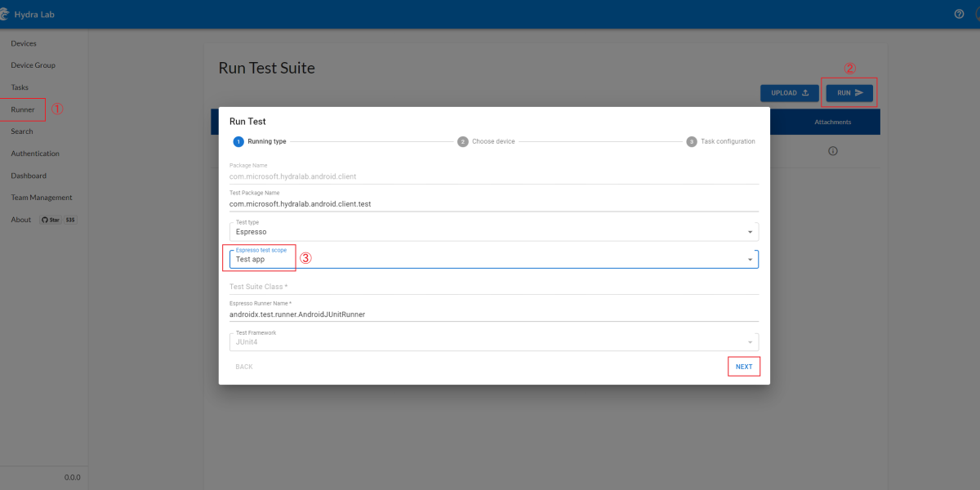Open the help question mark icon
Viewport: 980px width, 490px height.
point(960,14)
